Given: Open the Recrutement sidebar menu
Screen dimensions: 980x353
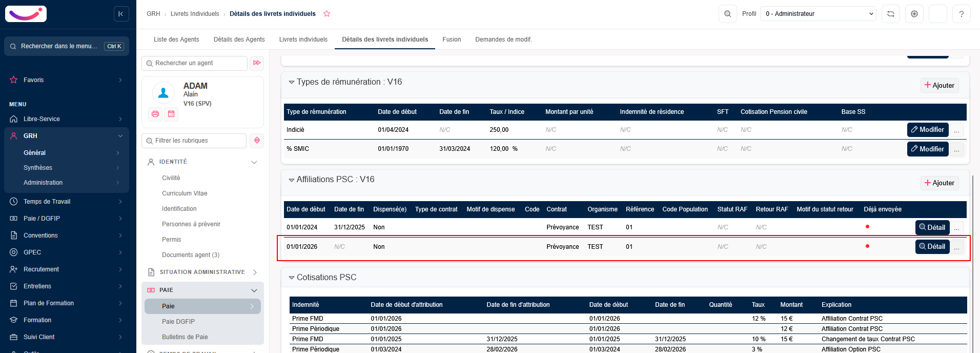Looking at the screenshot, I should tap(67, 269).
